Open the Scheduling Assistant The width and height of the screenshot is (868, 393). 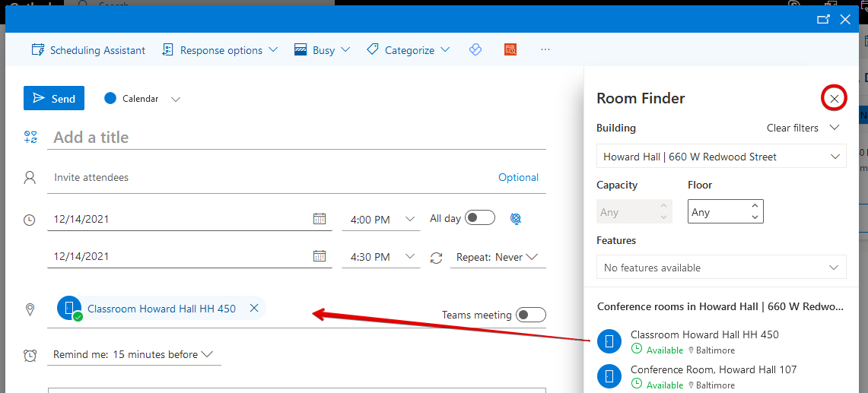88,50
